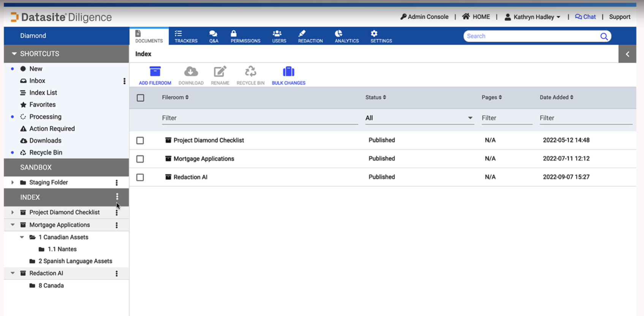Open Chat link
Screen dimensions: 644x316
(x=585, y=17)
